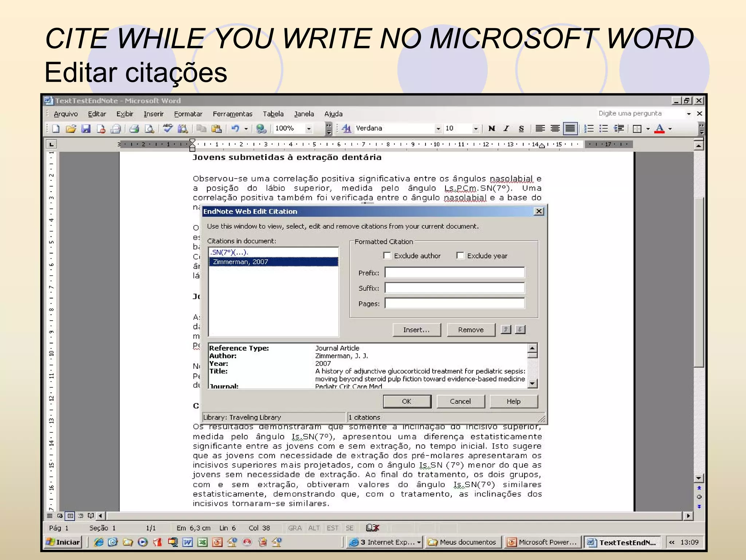This screenshot has width=746, height=560.
Task: Open the Styles and Formatting icon
Action: click(346, 129)
